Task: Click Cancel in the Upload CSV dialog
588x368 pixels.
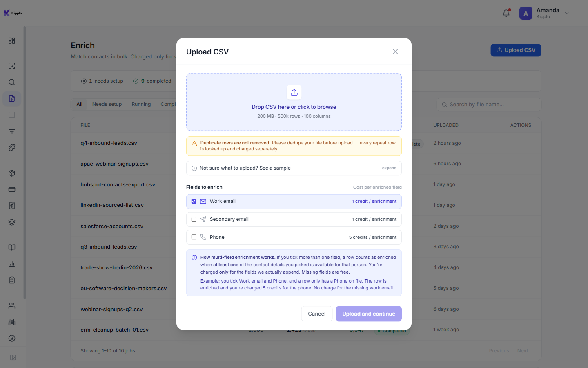Action: (x=317, y=314)
